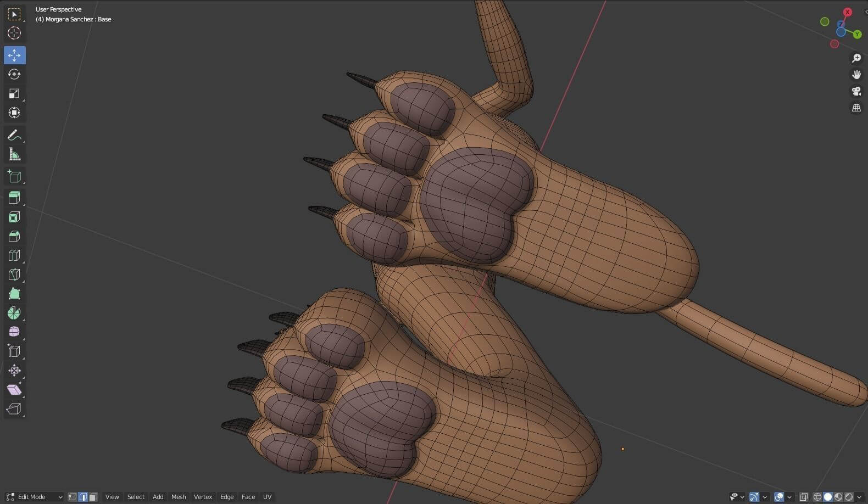Select the Knife tool
The image size is (868, 504).
tap(14, 275)
